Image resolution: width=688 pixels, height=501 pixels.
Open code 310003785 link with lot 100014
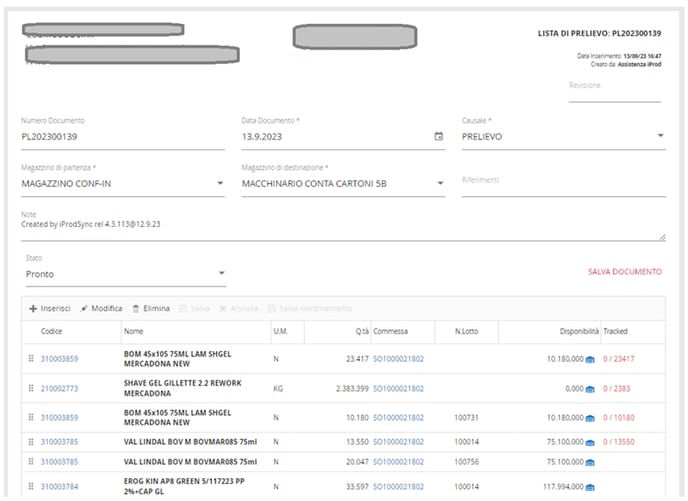[x=59, y=442]
